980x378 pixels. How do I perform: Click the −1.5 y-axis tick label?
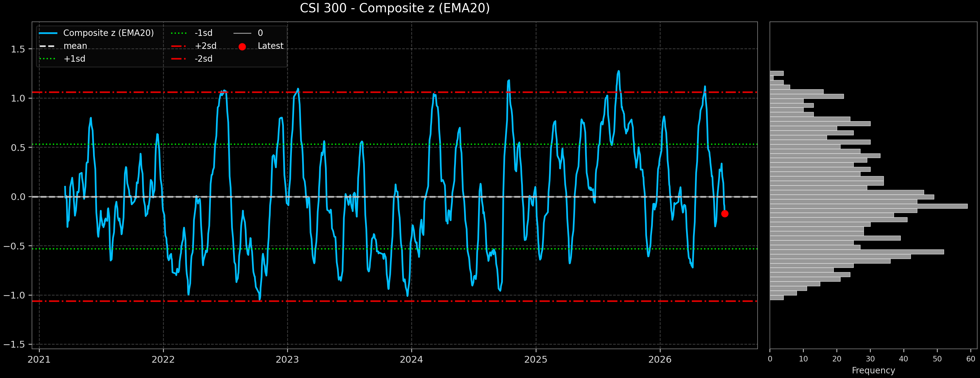click(14, 345)
